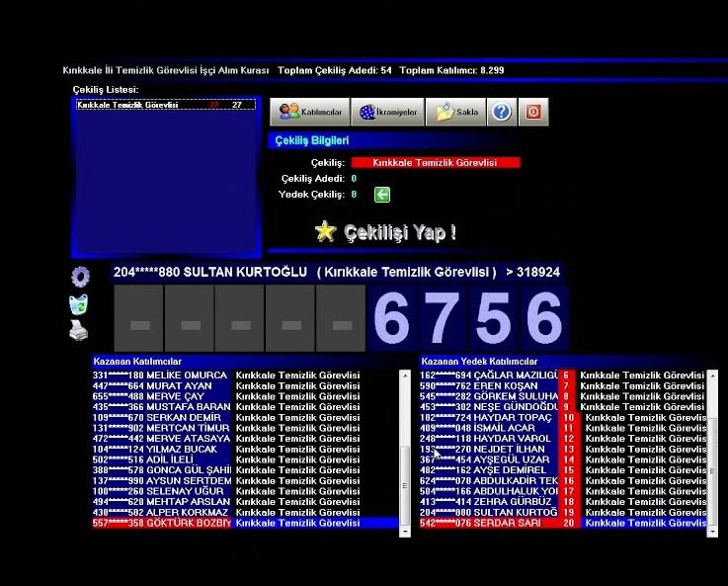Click the red Çekiliş name field
Viewport: 728px width, 586px height.
click(x=435, y=162)
